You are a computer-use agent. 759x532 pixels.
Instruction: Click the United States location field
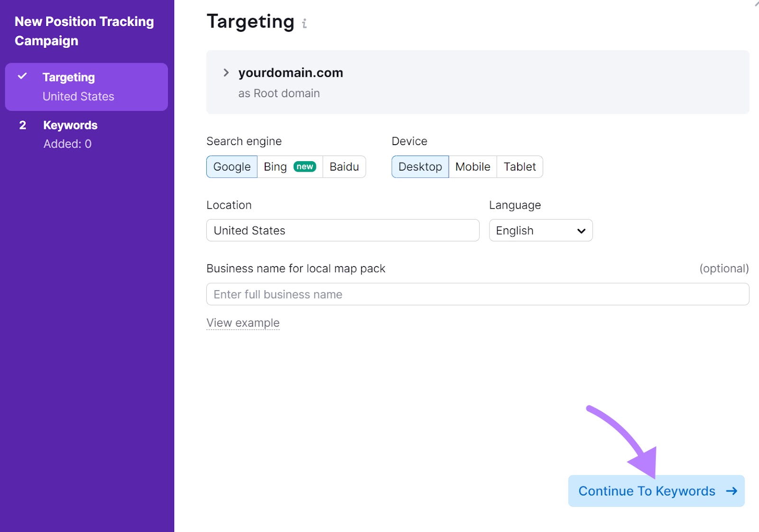point(342,230)
